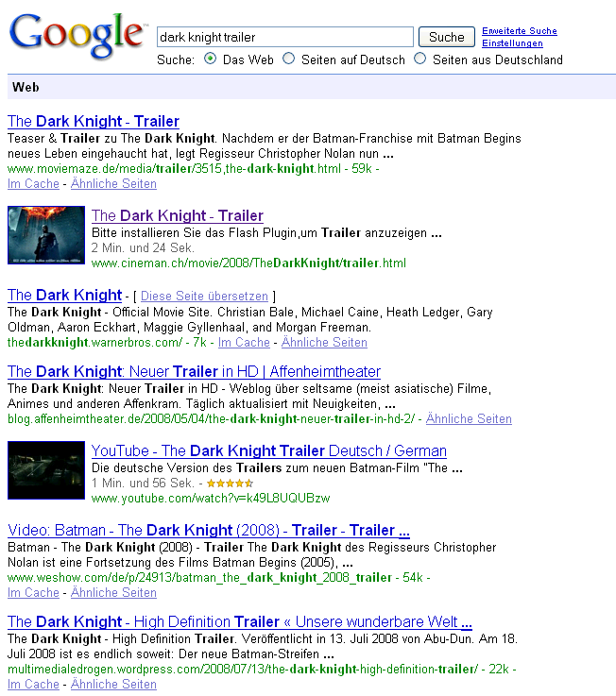Open Ähnliche Seiten for the affenheimtheater result

click(x=469, y=419)
